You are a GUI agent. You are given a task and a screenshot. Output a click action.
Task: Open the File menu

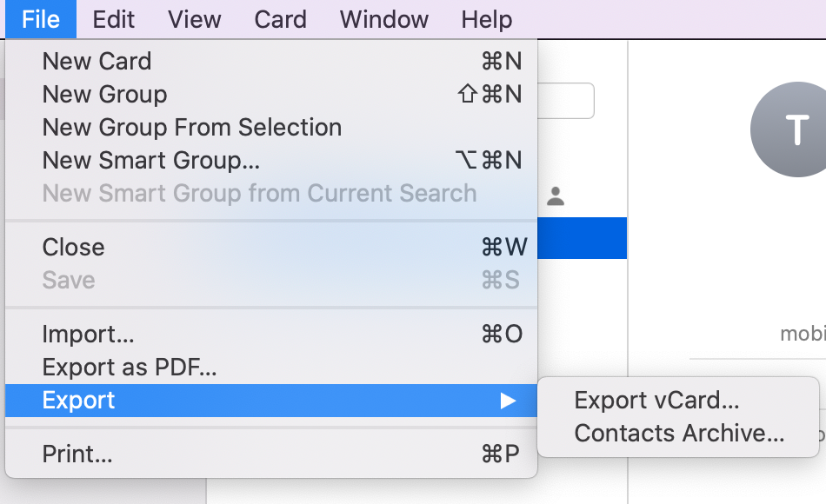click(x=41, y=19)
